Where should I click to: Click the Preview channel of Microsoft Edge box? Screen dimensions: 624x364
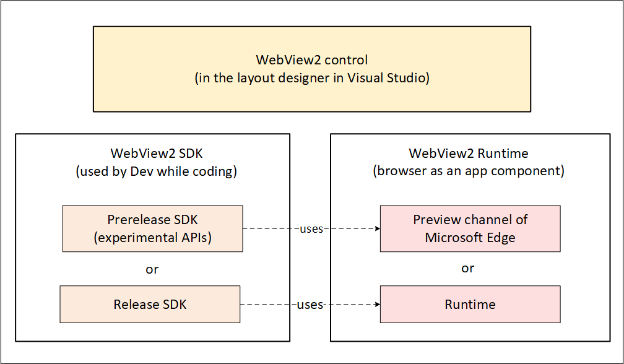click(x=470, y=229)
